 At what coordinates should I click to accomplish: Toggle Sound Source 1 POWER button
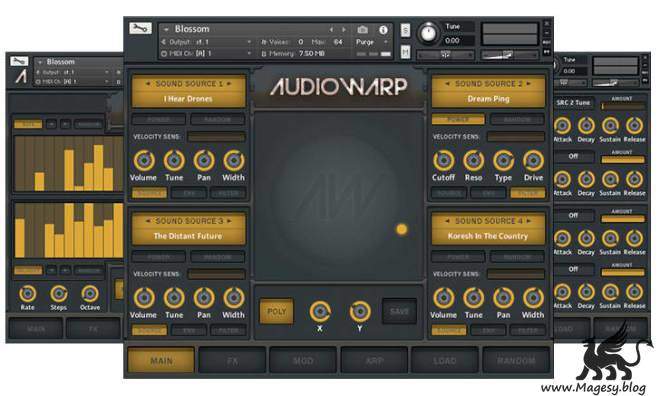[x=159, y=120]
